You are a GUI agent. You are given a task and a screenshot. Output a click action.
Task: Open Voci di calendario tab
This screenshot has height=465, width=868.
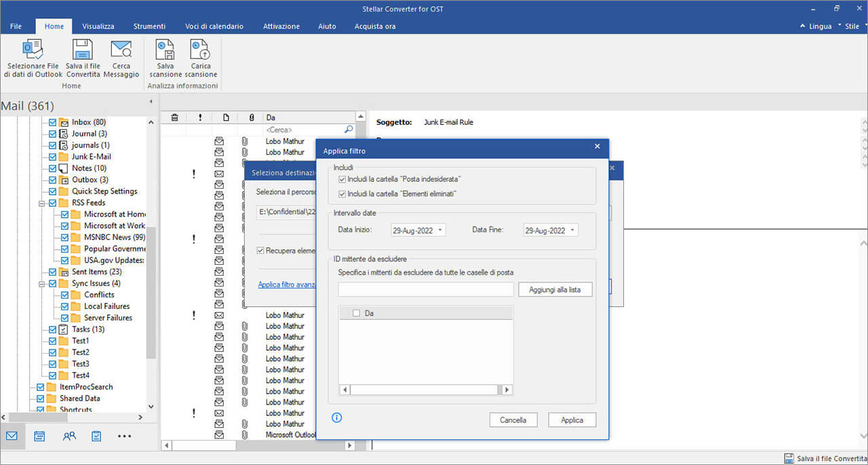tap(214, 26)
